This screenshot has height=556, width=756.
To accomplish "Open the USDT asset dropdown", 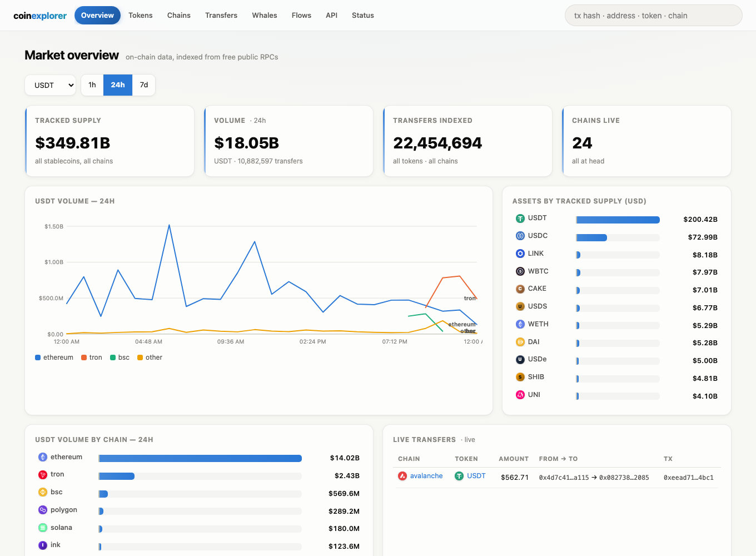I will pyautogui.click(x=50, y=85).
